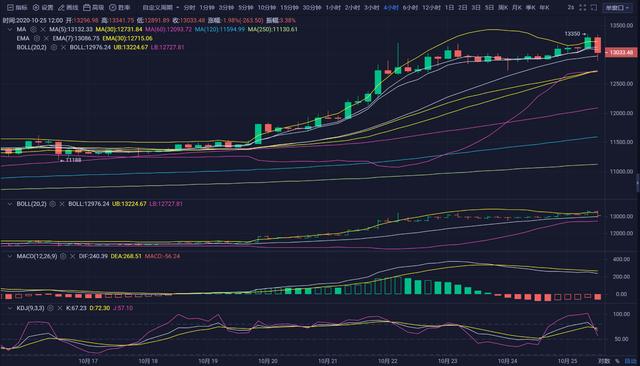Open the 胜率 win-rate tool

[119, 7]
